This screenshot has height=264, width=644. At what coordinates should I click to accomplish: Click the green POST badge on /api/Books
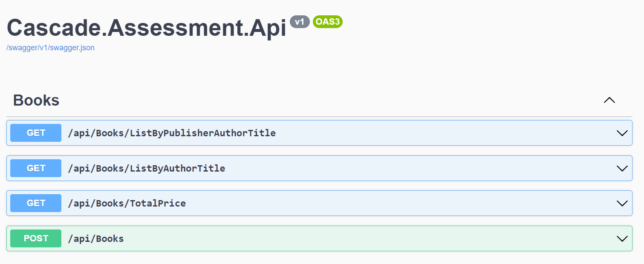click(x=35, y=238)
